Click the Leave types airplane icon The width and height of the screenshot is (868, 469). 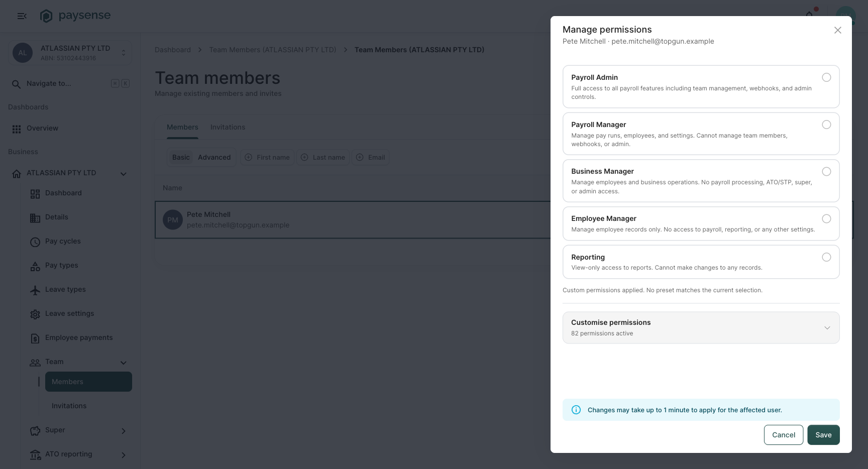(x=35, y=290)
